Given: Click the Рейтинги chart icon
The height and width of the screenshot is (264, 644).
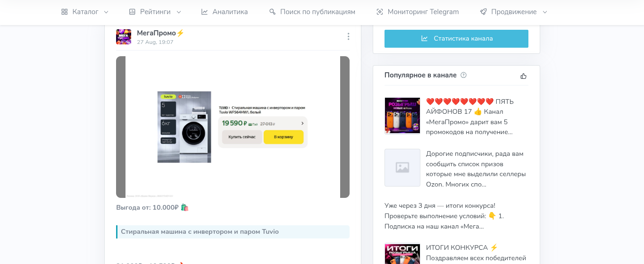Looking at the screenshot, I should click(132, 12).
